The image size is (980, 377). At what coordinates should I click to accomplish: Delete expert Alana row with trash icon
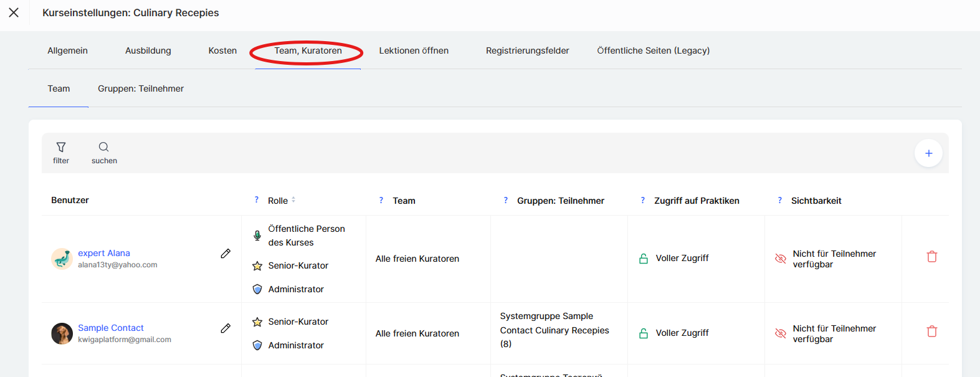931,257
